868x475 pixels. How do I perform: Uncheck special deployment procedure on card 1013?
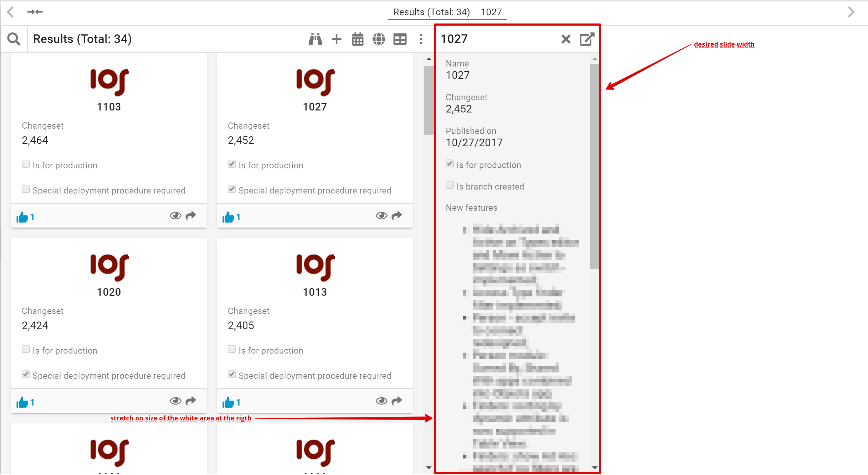(232, 374)
